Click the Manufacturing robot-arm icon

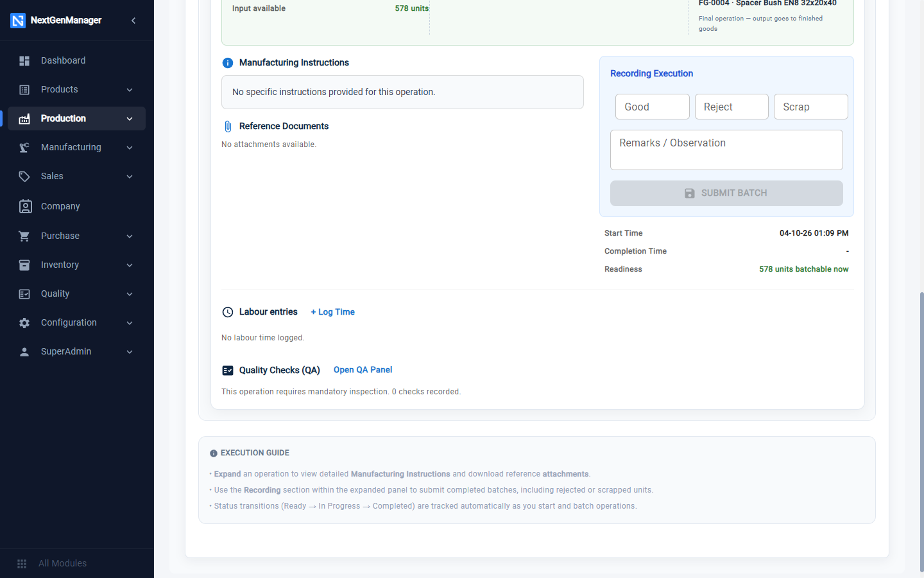[x=24, y=148]
